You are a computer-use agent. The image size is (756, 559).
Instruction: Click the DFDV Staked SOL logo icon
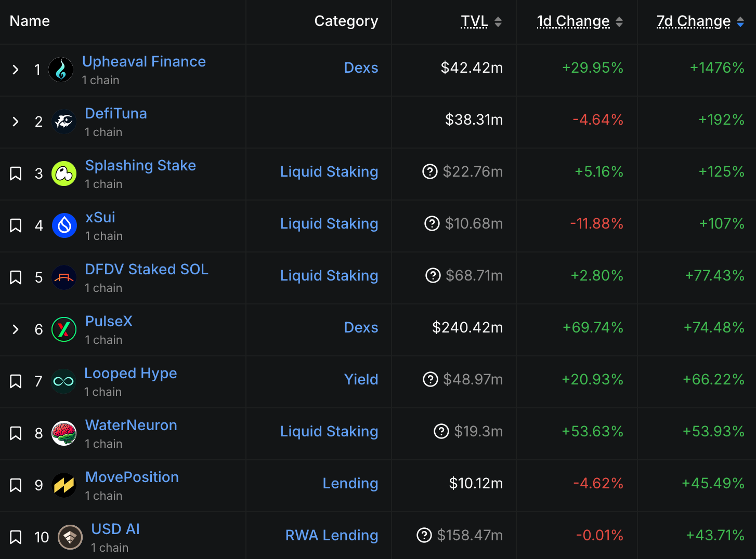pyautogui.click(x=64, y=277)
